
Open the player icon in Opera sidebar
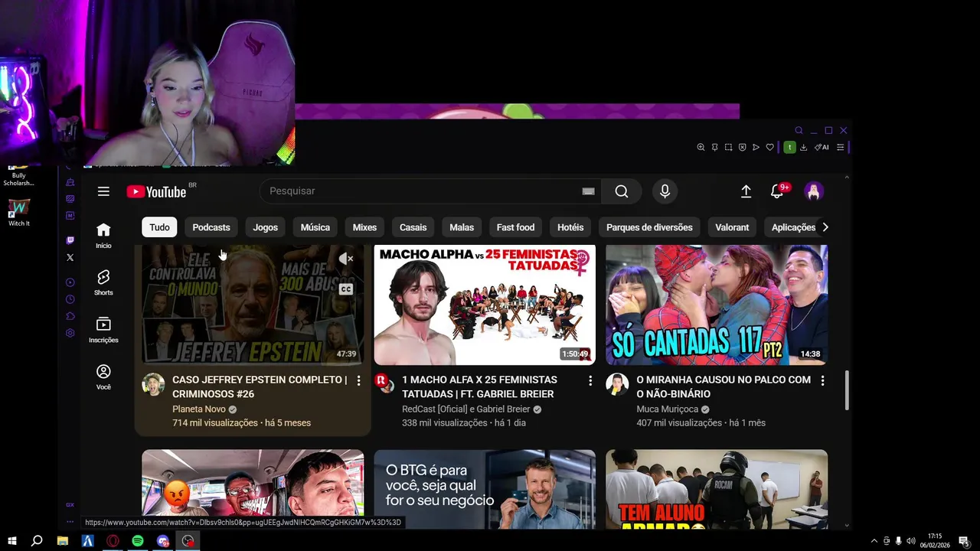pyautogui.click(x=70, y=282)
